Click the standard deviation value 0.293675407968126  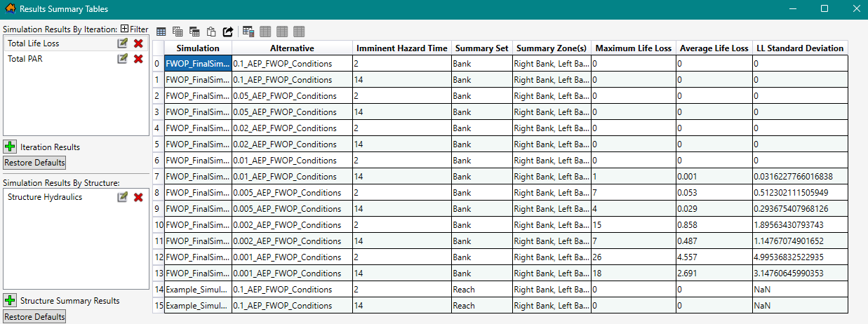click(x=800, y=209)
